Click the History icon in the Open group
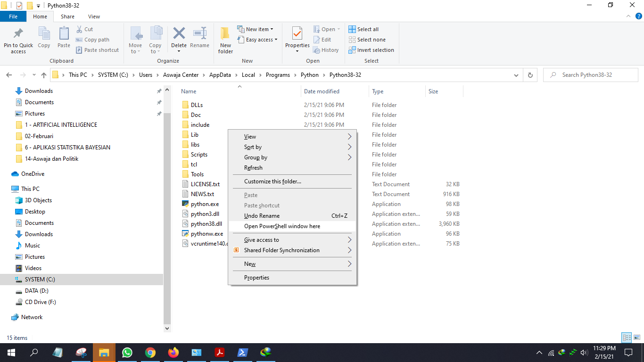Screen dimensions: 644x362 326,49
